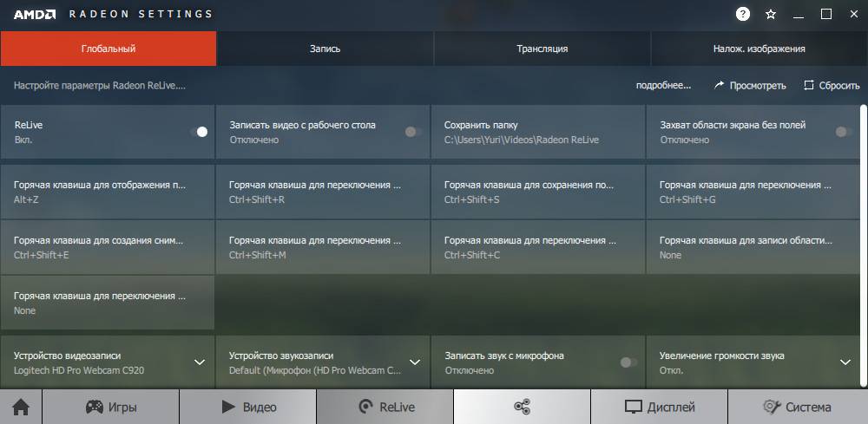Enable Записать видео с рабочего стола
The width and height of the screenshot is (868, 424).
tap(413, 132)
